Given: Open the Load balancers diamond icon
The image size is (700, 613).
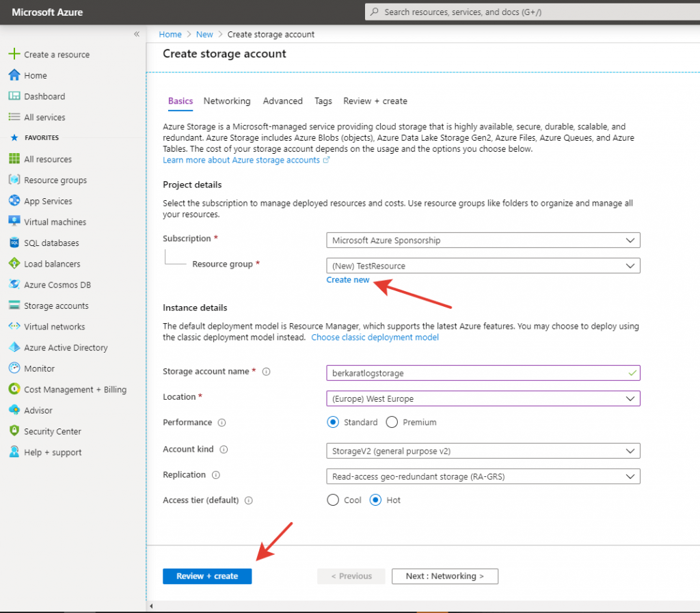Looking at the screenshot, I should pos(14,263).
